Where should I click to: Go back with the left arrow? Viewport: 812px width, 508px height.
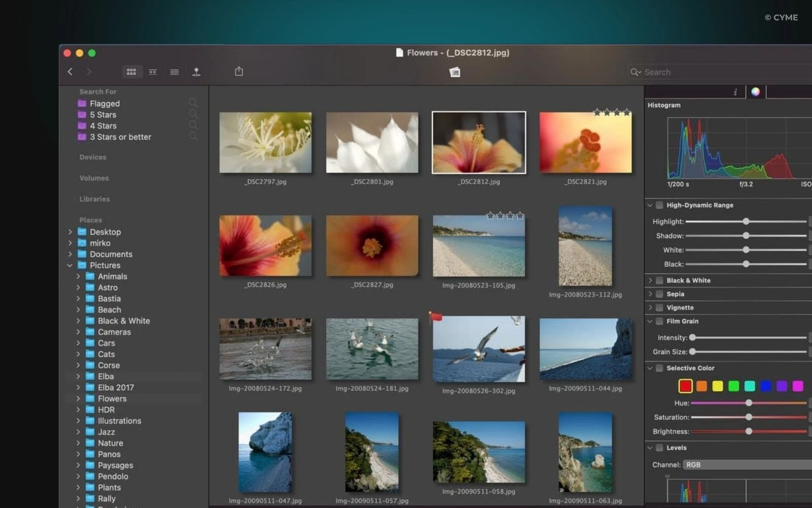point(70,72)
